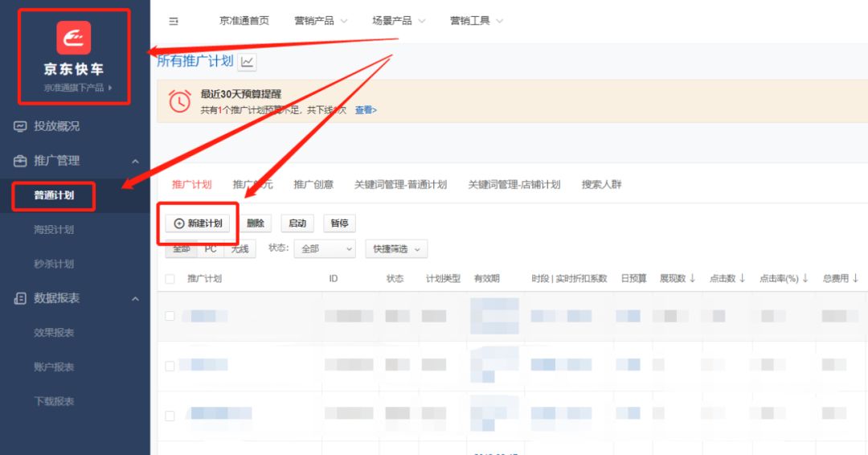Click the 投放概况 monitor icon

pyautogui.click(x=20, y=126)
